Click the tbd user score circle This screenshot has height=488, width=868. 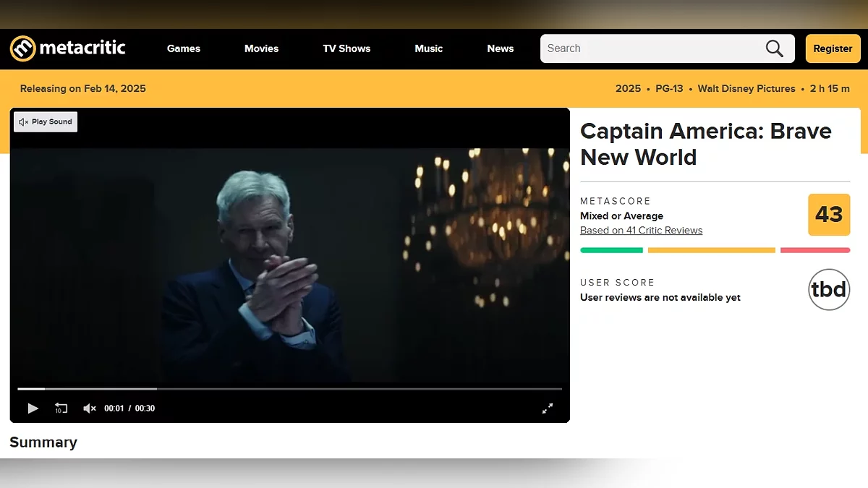click(x=829, y=289)
